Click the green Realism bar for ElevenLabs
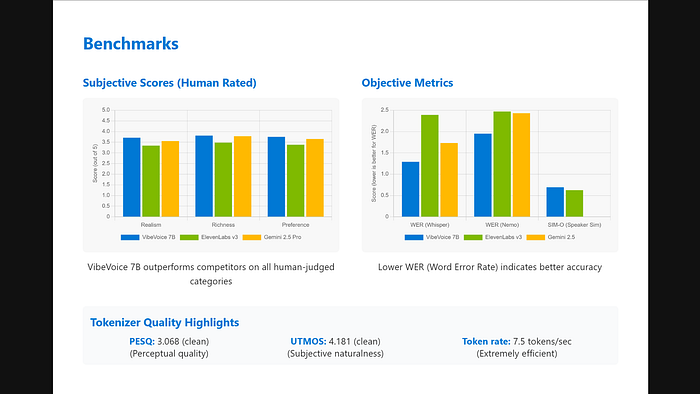 point(151,181)
